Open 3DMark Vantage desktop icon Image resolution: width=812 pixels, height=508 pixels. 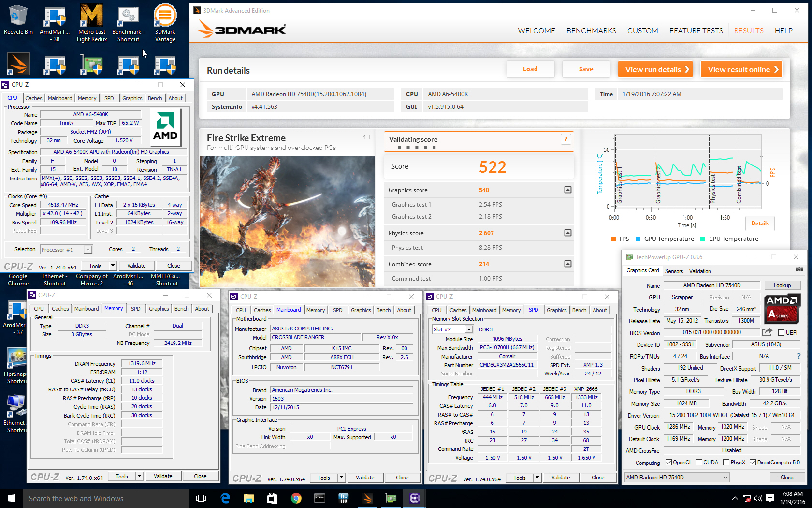165,23
